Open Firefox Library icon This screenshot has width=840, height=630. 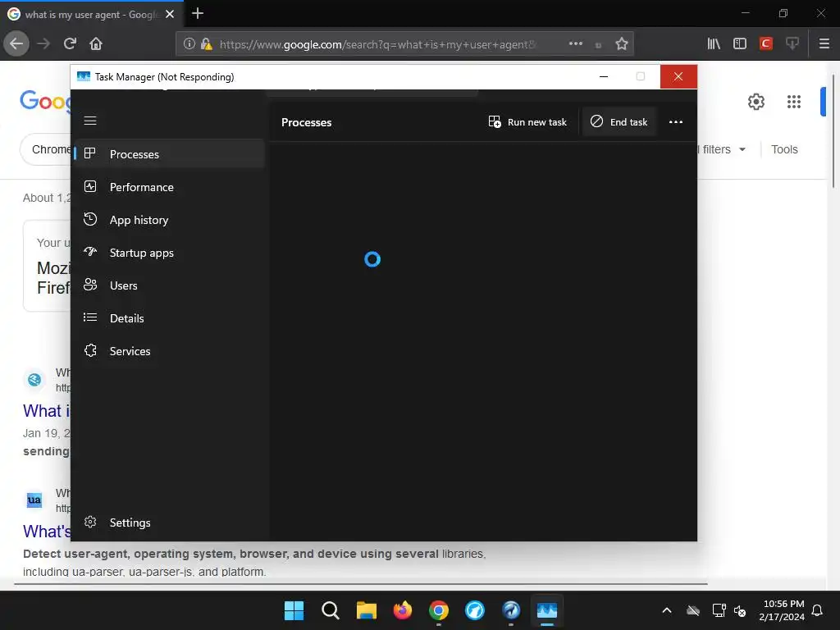(714, 44)
